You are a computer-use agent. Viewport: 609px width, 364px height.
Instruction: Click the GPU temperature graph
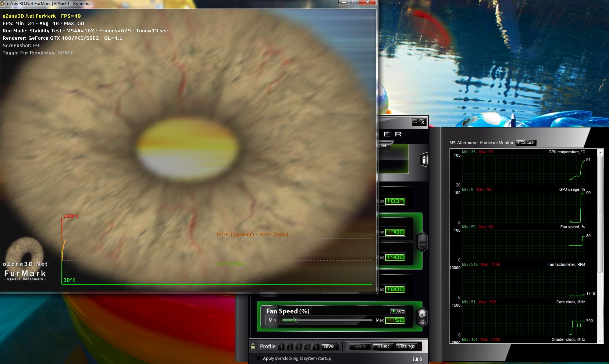coord(523,169)
